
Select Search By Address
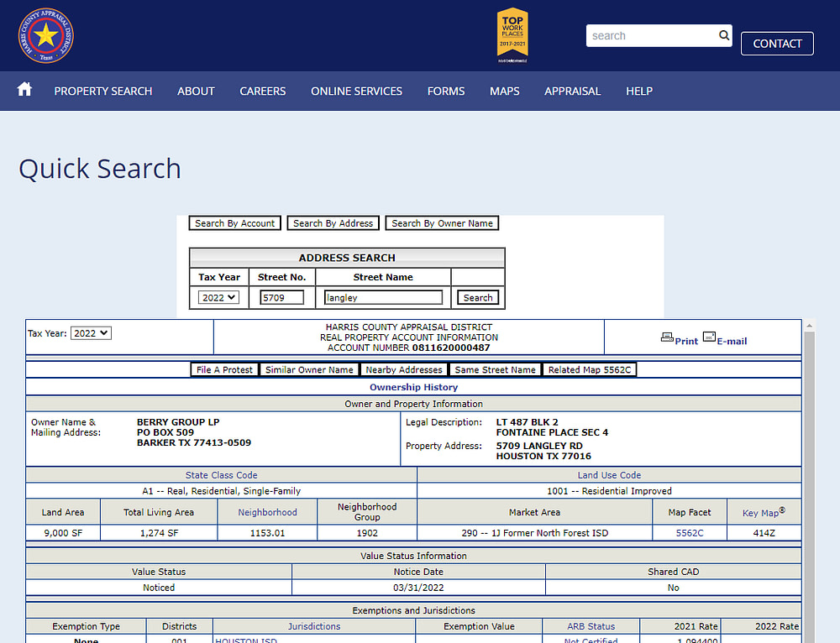point(333,223)
